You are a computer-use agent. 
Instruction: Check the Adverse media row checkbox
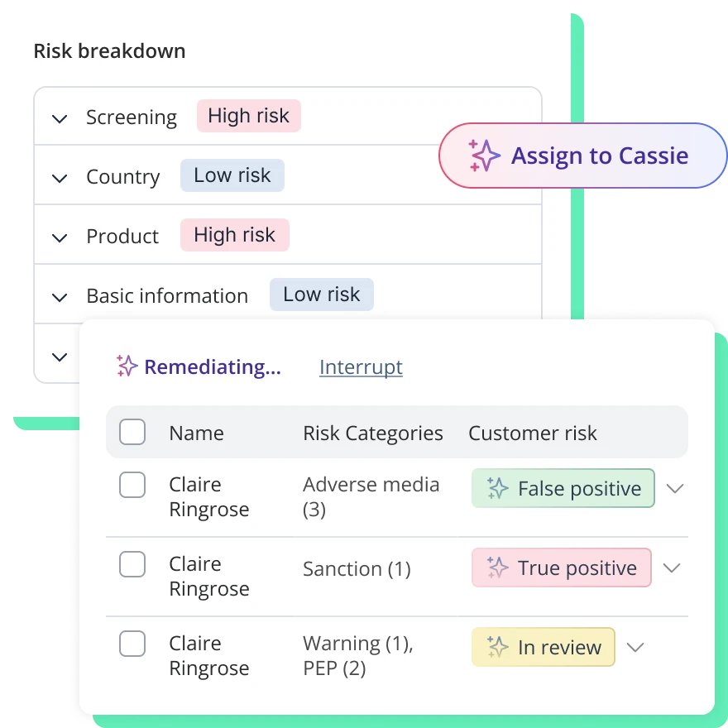pyautogui.click(x=132, y=485)
